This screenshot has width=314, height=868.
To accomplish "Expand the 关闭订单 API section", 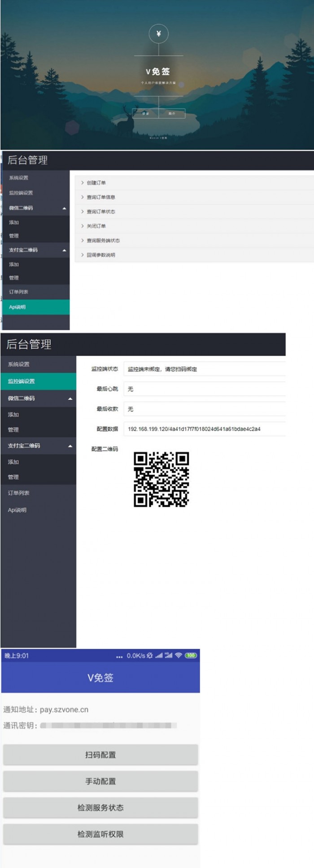I will coord(194,226).
